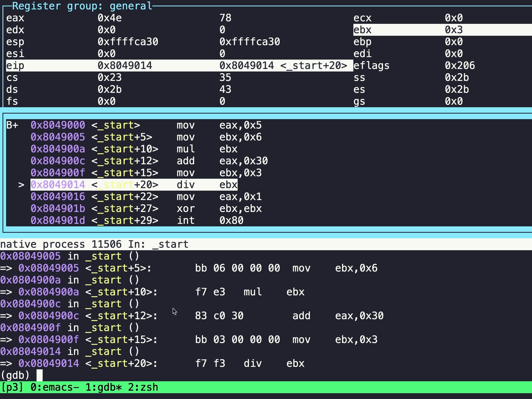Click the B+ breakpoint marker at _start
This screenshot has height=399, width=532.
[x=12, y=125]
